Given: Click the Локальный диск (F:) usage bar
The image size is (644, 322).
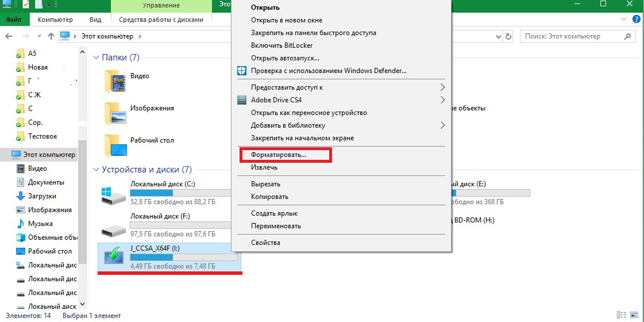Looking at the screenshot, I should (180, 225).
